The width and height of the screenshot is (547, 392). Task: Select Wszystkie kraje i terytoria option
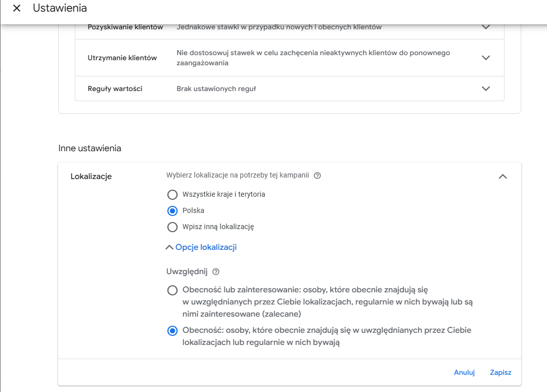pos(172,194)
